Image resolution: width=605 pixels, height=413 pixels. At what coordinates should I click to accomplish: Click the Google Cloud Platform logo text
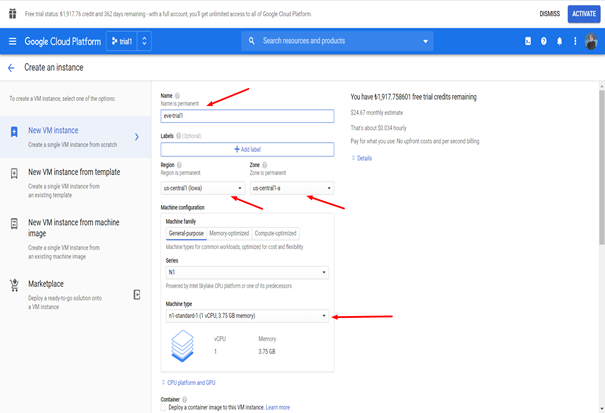point(63,41)
